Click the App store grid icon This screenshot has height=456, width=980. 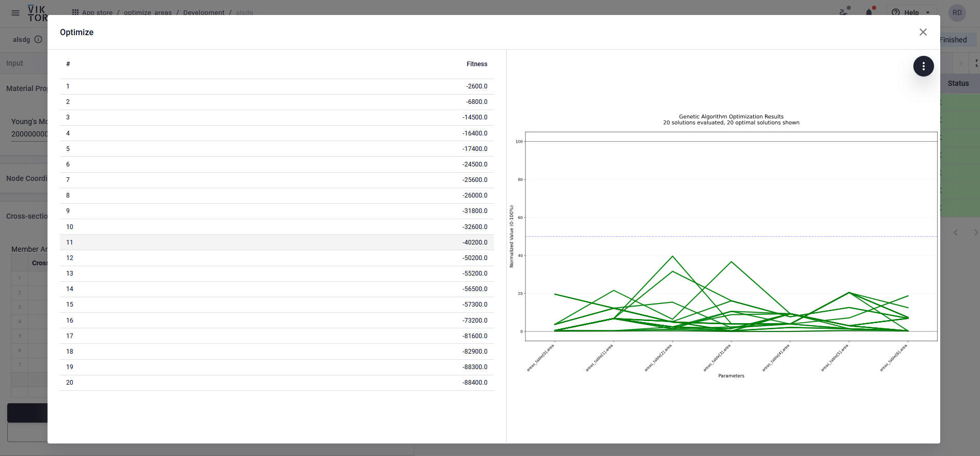tap(75, 12)
